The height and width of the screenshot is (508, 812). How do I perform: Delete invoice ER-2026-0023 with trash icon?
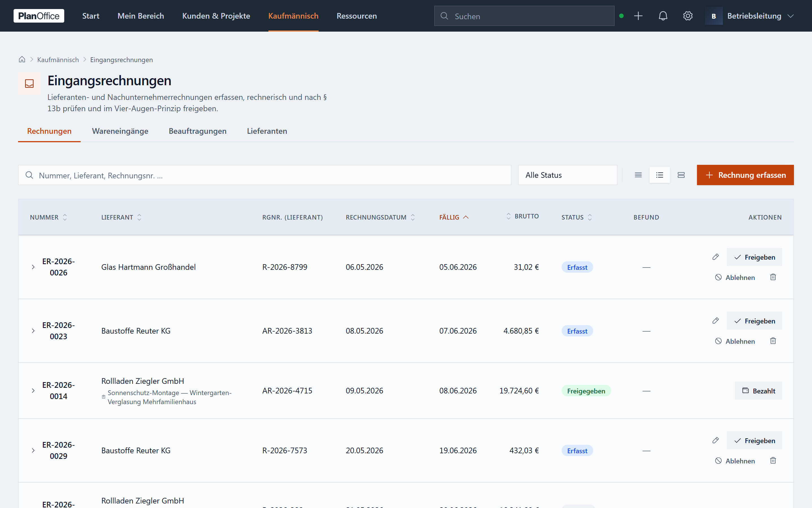[773, 341]
